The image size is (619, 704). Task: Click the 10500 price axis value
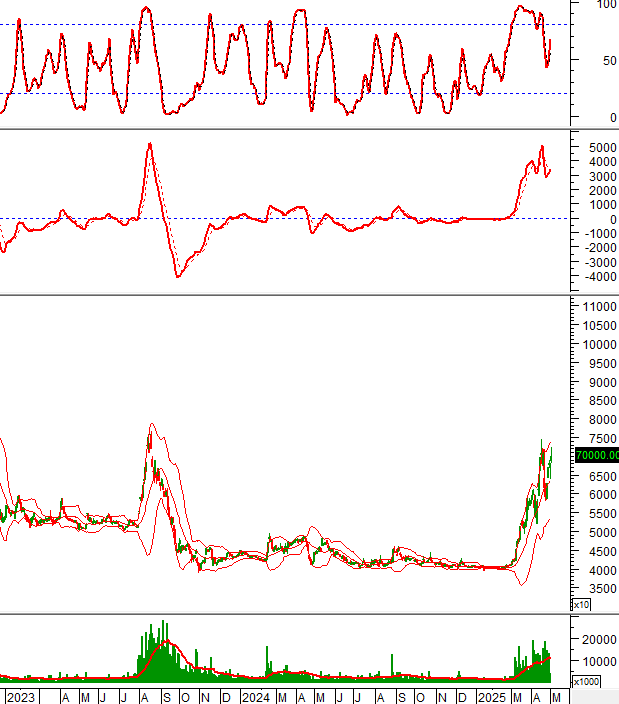pyautogui.click(x=599, y=326)
